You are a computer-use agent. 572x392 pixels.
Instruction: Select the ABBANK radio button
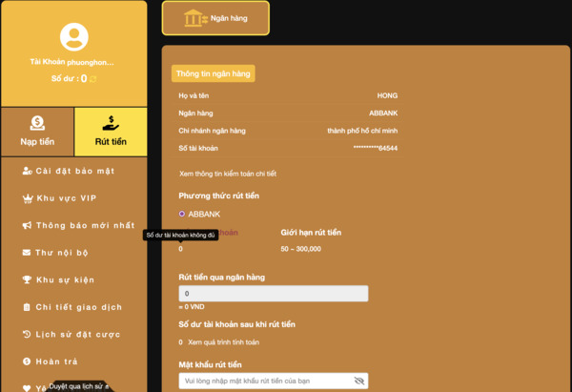point(182,214)
